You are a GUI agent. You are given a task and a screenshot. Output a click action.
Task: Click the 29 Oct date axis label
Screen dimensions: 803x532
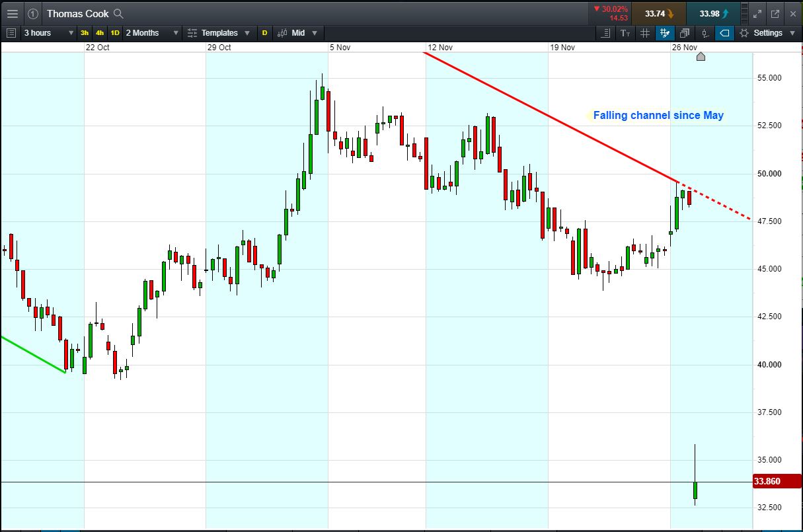point(219,47)
